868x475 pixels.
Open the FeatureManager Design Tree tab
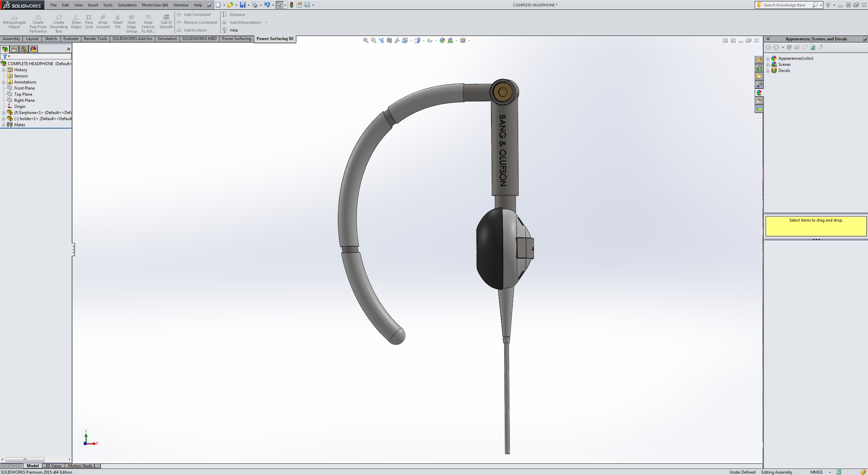[5, 49]
